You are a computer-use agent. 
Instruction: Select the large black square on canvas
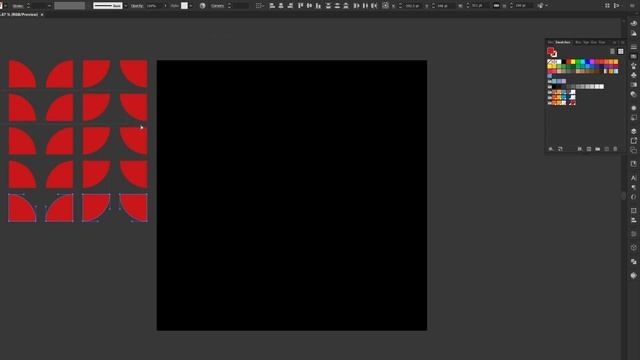(292, 195)
